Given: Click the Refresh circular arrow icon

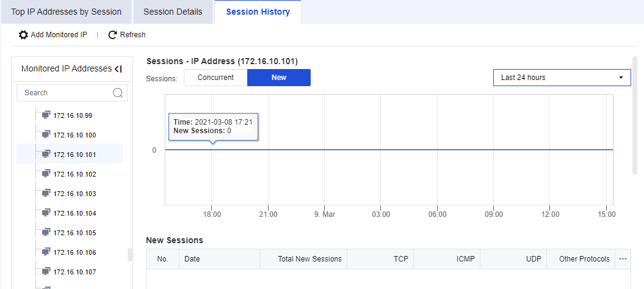Looking at the screenshot, I should (x=112, y=35).
